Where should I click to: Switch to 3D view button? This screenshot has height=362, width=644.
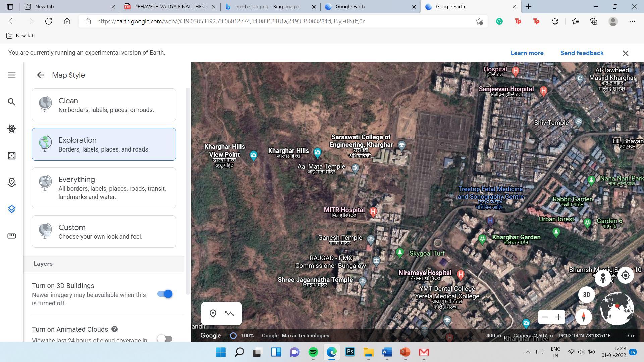586,295
